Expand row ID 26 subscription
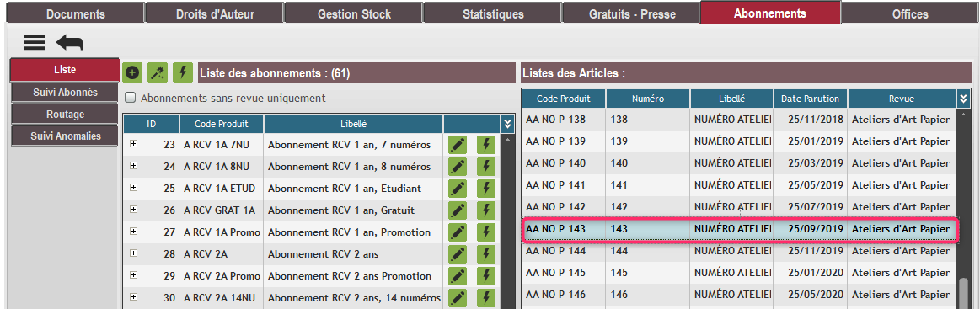Screen dimensions: 980x309 134,210
